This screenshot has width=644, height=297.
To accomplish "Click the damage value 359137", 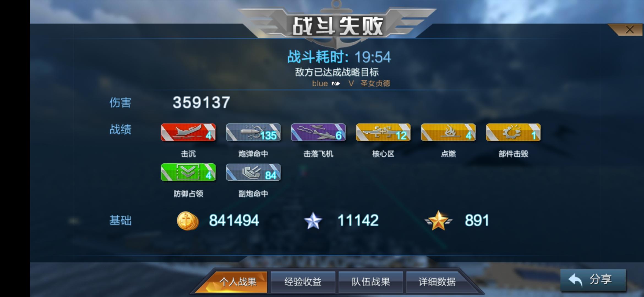I will point(201,102).
